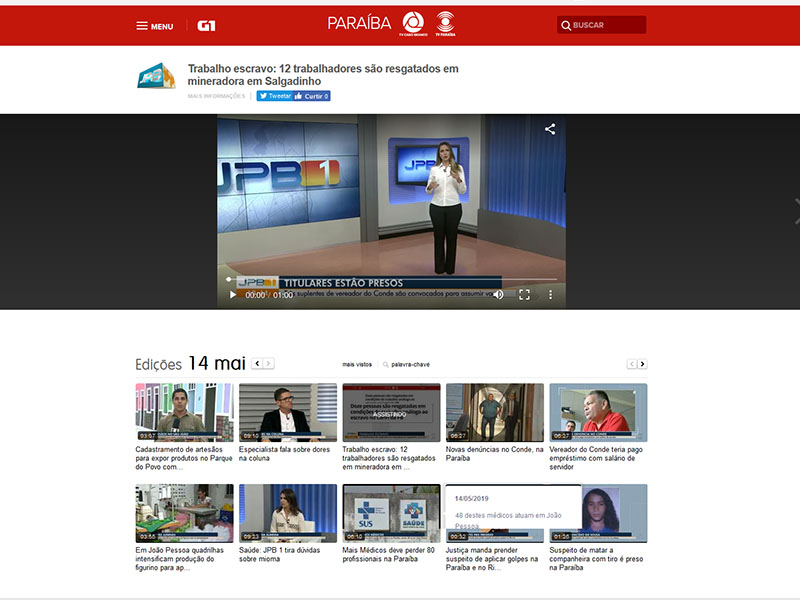Click the TV Cabo Branco logo
The width and height of the screenshot is (800, 600).
(413, 24)
